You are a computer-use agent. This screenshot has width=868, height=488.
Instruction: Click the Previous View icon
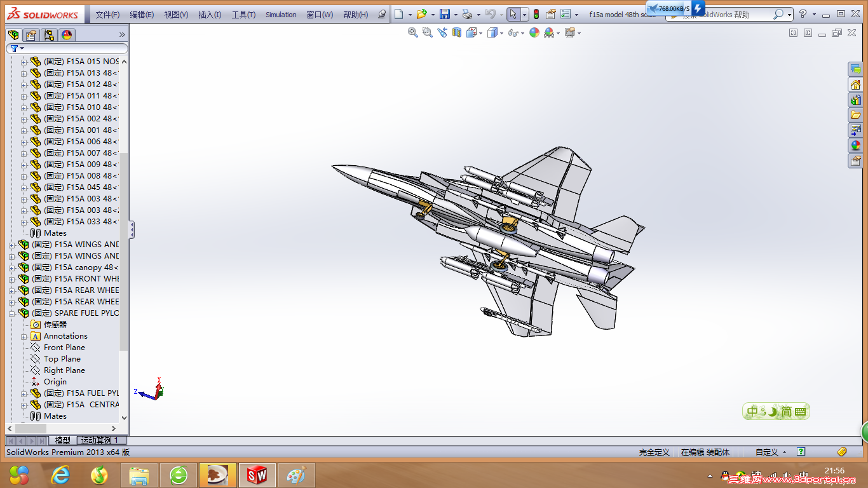[x=442, y=32]
